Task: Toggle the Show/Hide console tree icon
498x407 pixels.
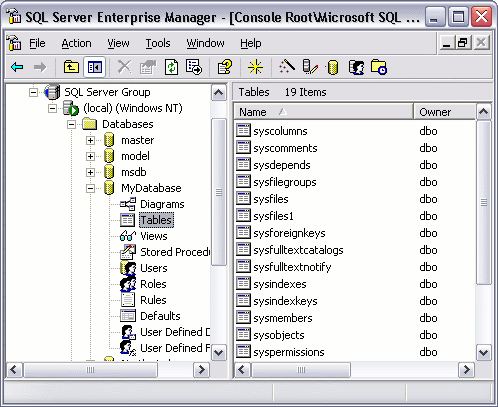Action: pyautogui.click(x=95, y=67)
